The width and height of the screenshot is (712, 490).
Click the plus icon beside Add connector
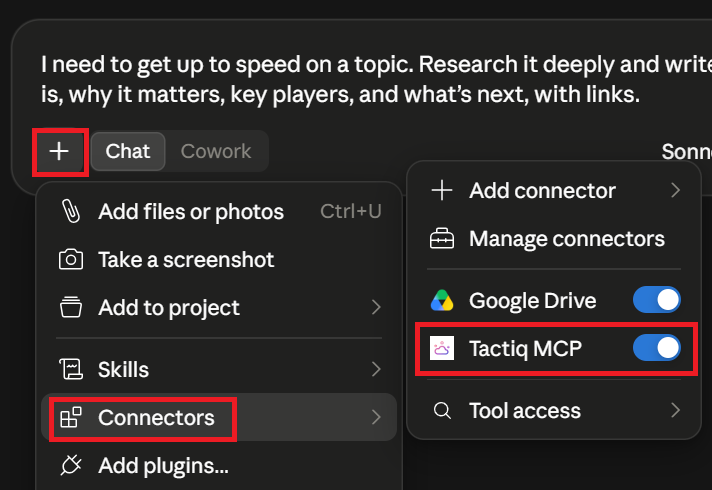442,190
